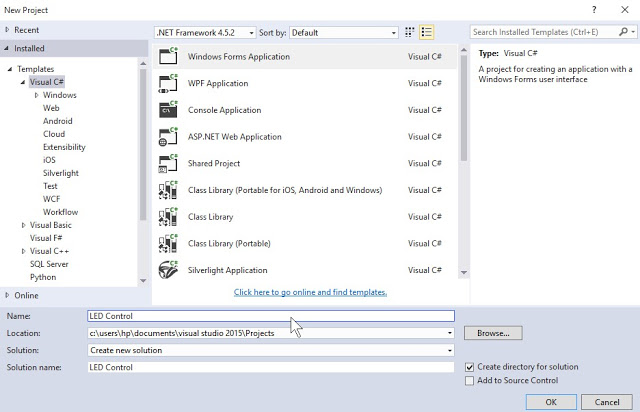Click Browse to choose location
The height and width of the screenshot is (412, 640).
[x=493, y=333]
